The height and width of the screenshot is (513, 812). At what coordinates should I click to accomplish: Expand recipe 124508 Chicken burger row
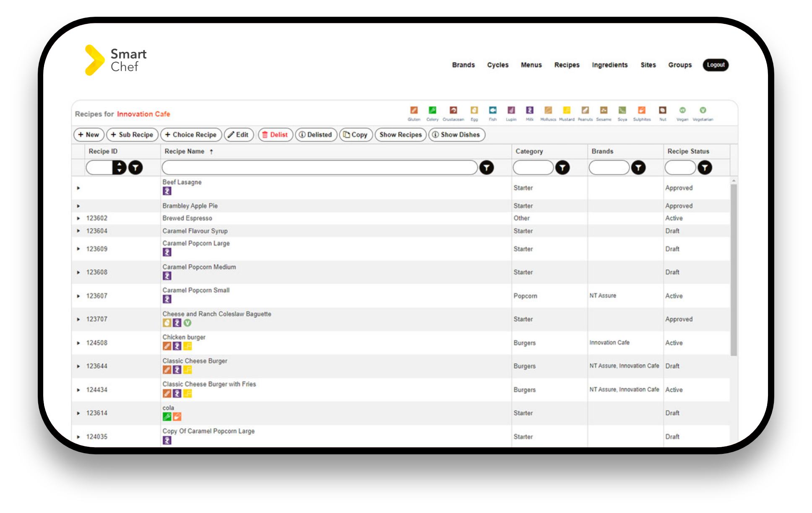78,343
